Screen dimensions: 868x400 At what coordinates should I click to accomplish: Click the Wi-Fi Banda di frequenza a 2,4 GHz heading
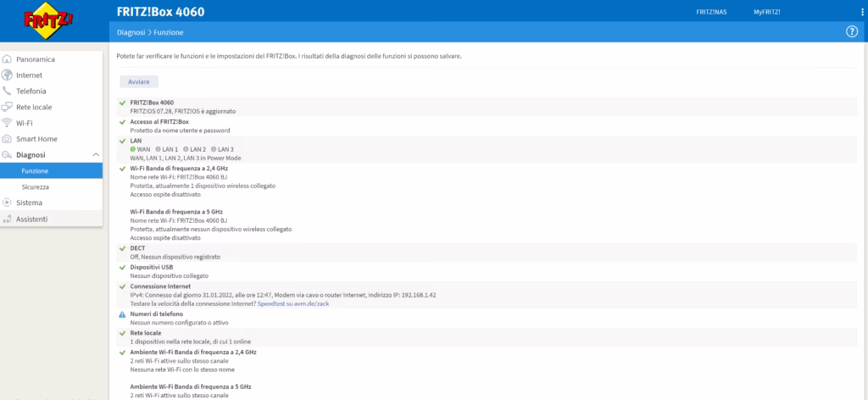click(x=179, y=168)
